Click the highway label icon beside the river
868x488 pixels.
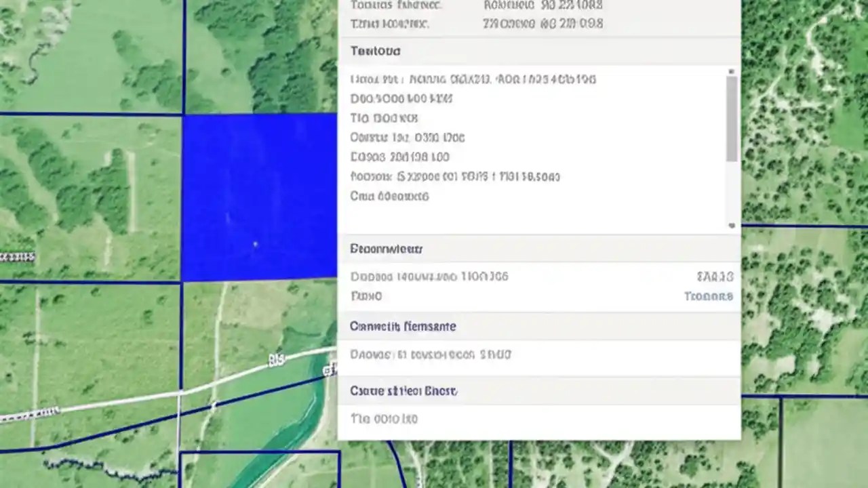(x=330, y=369)
